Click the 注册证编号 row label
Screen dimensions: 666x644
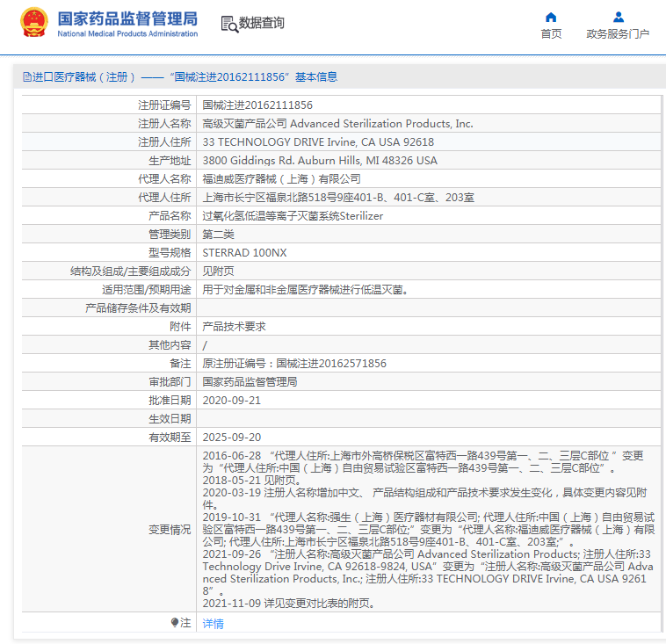(164, 105)
